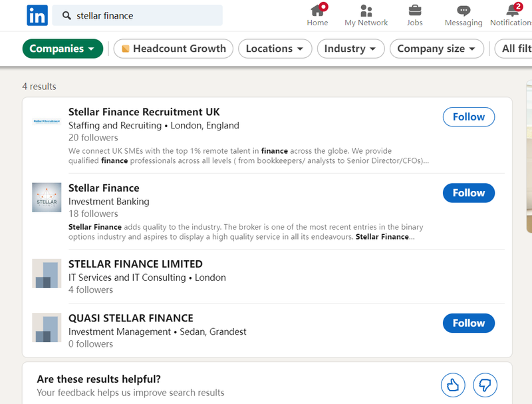This screenshot has height=404, width=532.
Task: Click 'Investment Management • Sedan, Grandest' text
Action: point(158,331)
